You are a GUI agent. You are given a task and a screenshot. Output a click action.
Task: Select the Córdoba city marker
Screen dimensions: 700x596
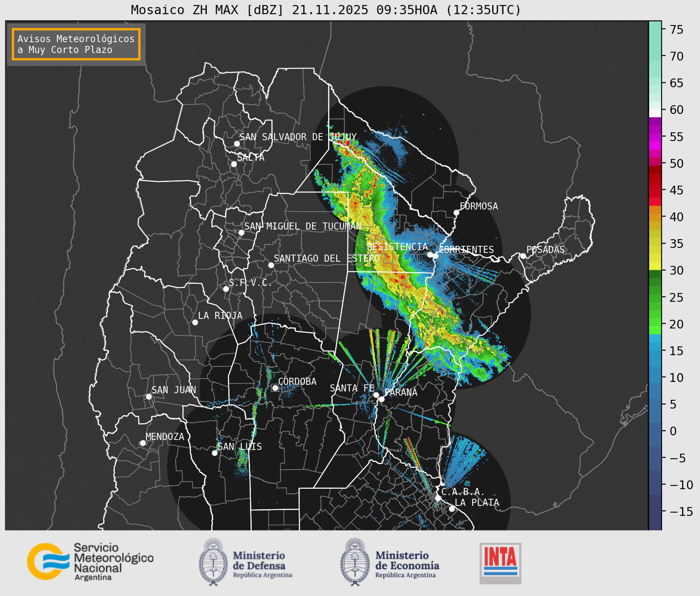pyautogui.click(x=275, y=388)
